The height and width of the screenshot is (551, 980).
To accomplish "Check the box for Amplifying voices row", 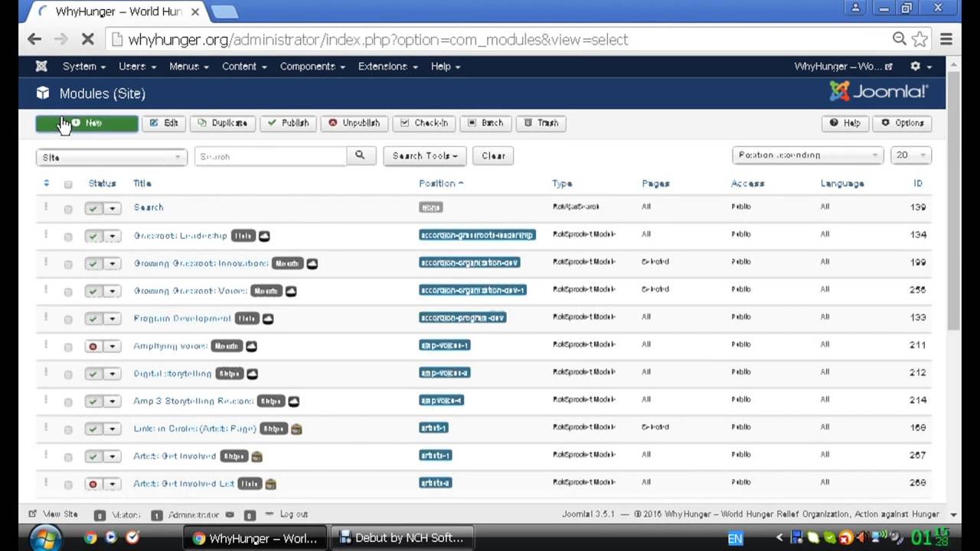I will [x=68, y=347].
